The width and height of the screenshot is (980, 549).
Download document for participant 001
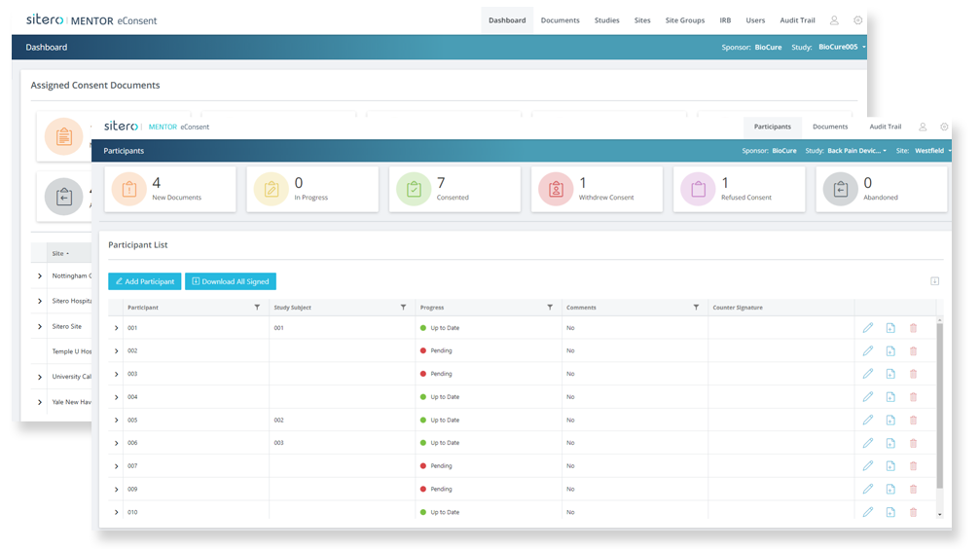[x=890, y=328]
